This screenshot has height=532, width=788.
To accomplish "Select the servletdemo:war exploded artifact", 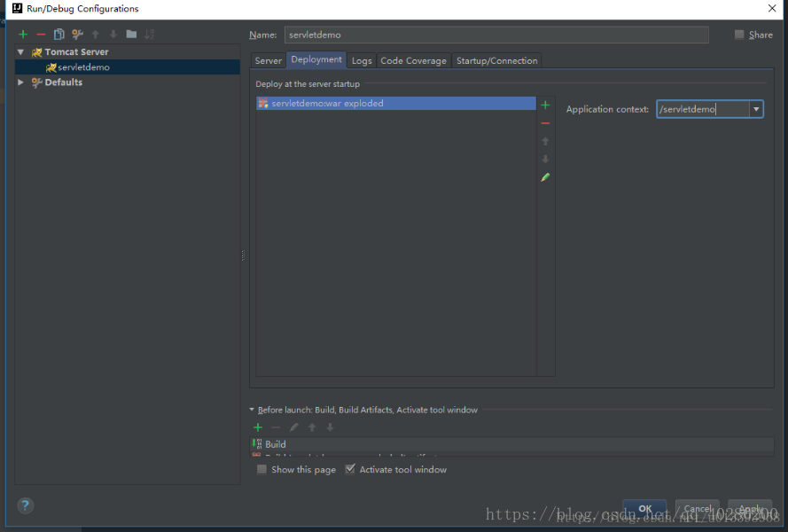I will 395,103.
